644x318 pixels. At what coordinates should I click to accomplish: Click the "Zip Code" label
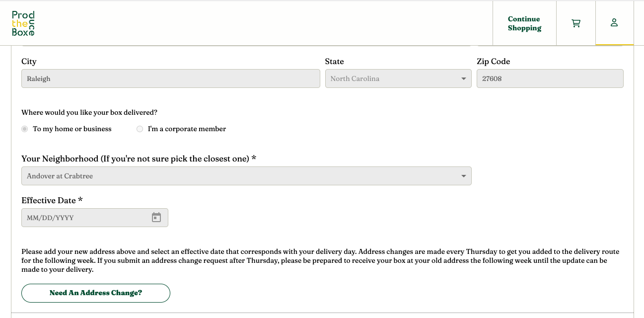coord(494,62)
